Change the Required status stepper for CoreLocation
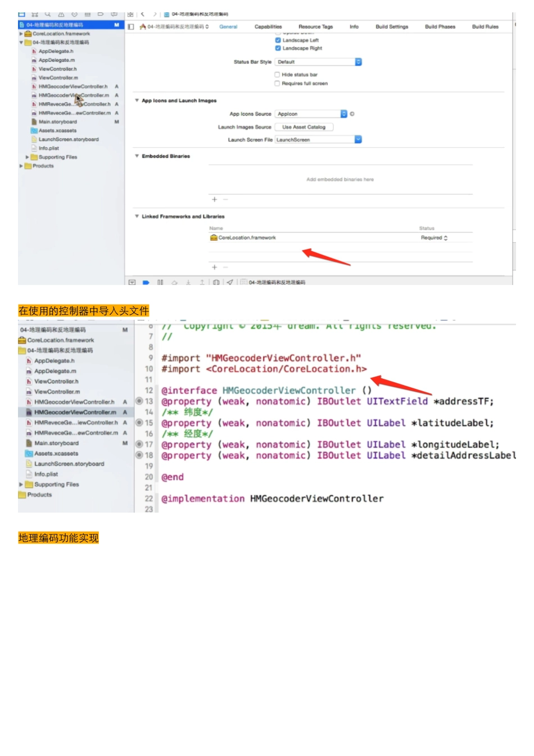The height and width of the screenshot is (756, 534). click(x=446, y=238)
